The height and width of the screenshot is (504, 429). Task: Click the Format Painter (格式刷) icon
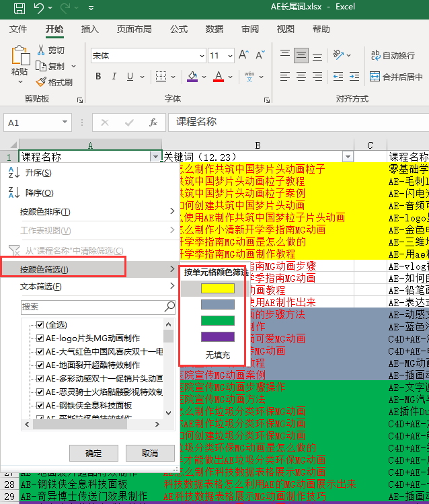41,82
